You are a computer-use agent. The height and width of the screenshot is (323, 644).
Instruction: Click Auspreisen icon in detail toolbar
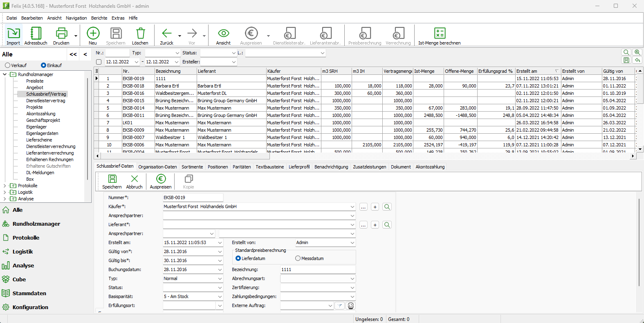click(x=161, y=179)
